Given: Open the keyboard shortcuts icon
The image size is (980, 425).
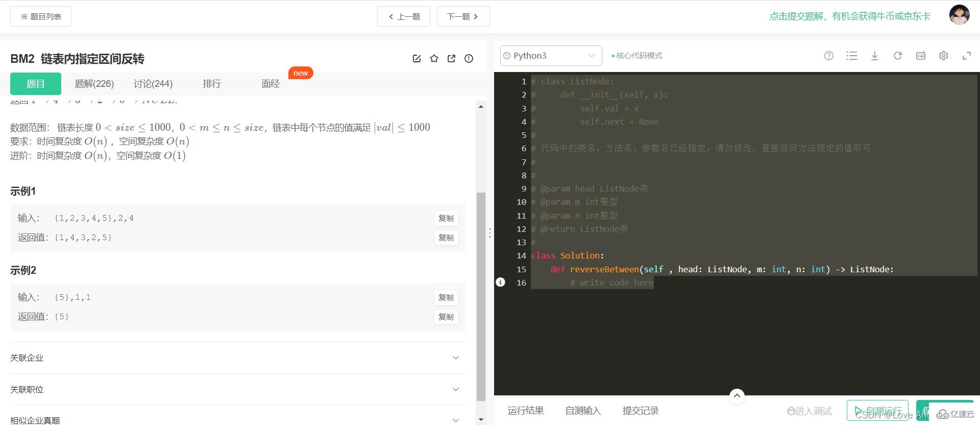Looking at the screenshot, I should coord(921,56).
